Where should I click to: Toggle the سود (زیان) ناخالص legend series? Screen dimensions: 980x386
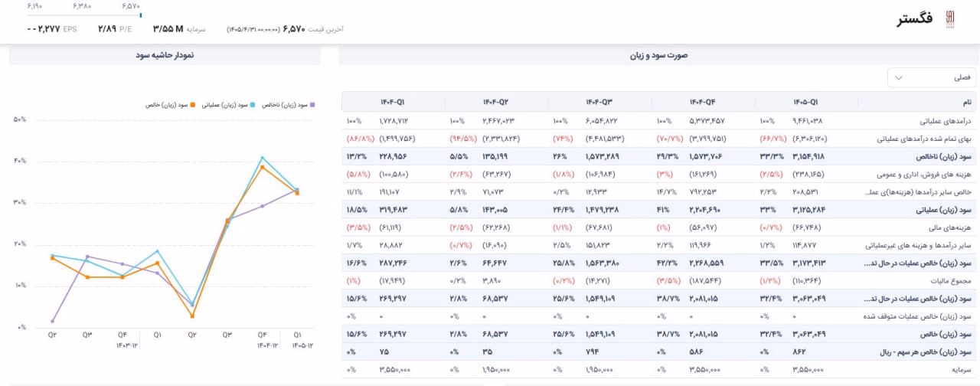click(x=288, y=104)
